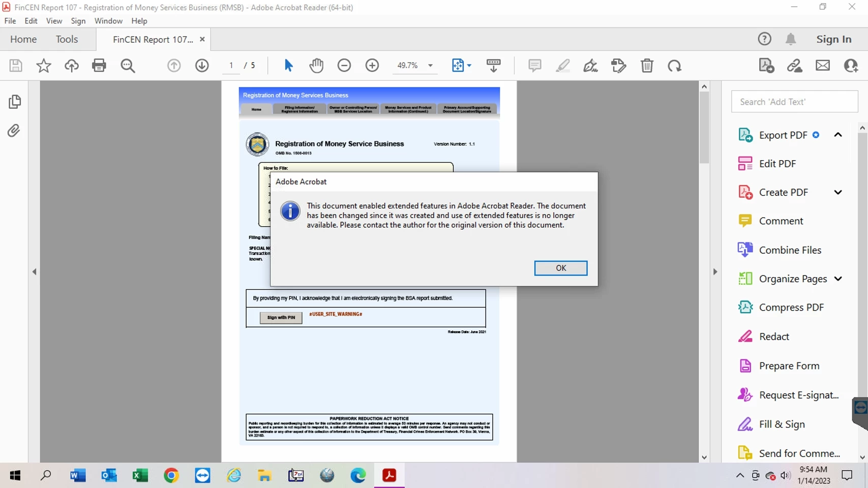
Task: Open the zoom level dropdown
Action: (x=430, y=66)
